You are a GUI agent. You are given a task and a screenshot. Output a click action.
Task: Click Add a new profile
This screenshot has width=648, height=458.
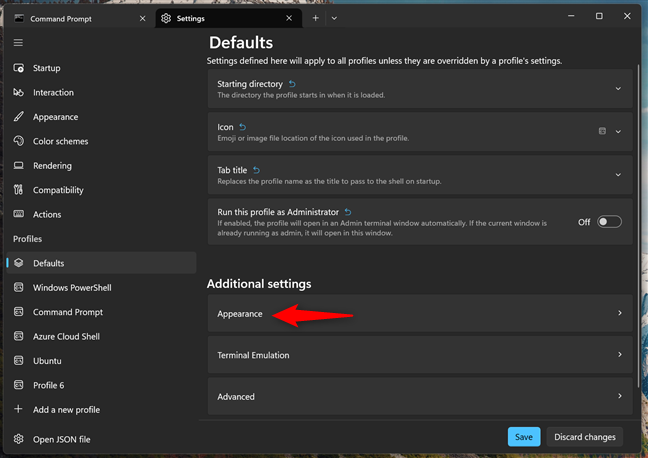pyautogui.click(x=101, y=409)
